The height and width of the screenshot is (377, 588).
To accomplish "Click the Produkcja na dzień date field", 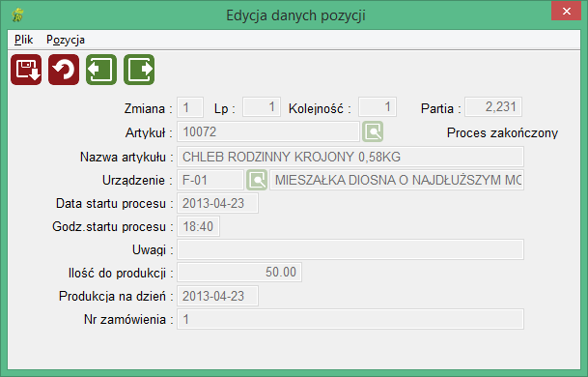I will tap(217, 296).
